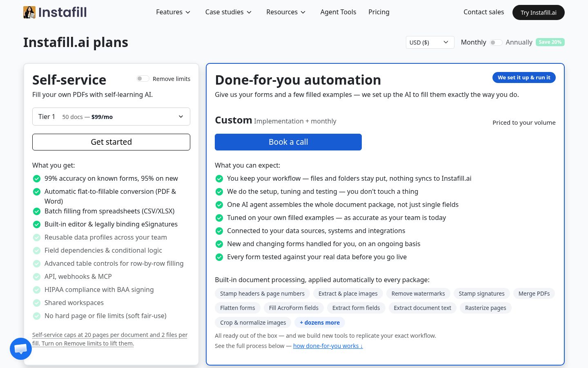Click the Extract form fields chip
Screen dimensions: 588x368
[x=356, y=308]
